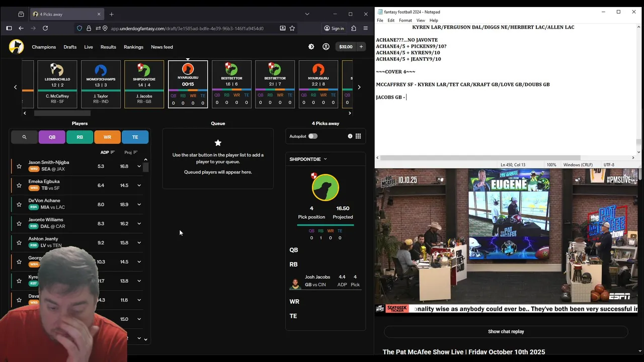This screenshot has width=644, height=362.
Task: Show previous draft picks with left arrow
Action: 15,87
